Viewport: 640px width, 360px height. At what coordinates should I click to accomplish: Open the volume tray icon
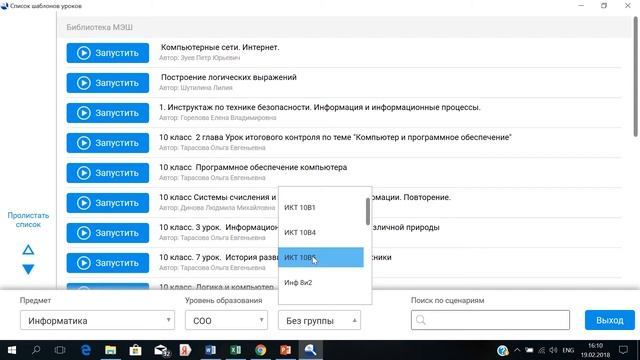553,350
